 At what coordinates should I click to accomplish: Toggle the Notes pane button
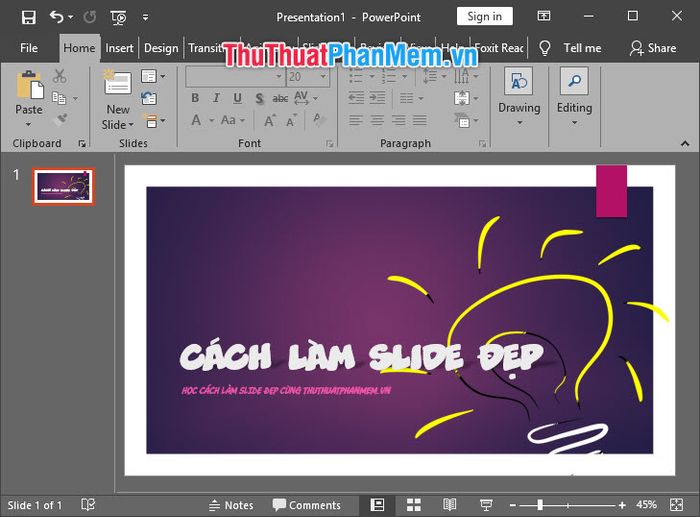(231, 505)
